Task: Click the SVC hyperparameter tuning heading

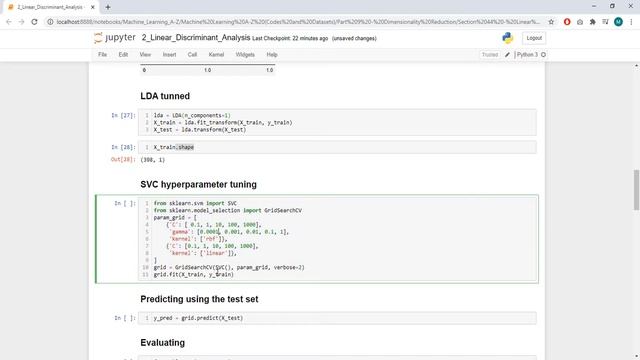Action: point(198,184)
